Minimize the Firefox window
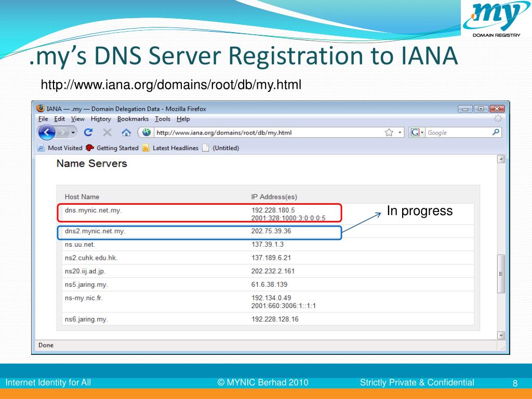 (465, 109)
